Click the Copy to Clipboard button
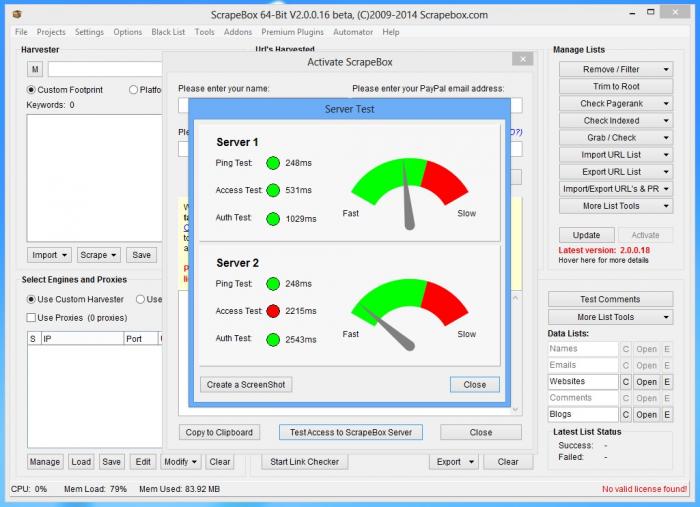This screenshot has height=507, width=700. coord(219,432)
